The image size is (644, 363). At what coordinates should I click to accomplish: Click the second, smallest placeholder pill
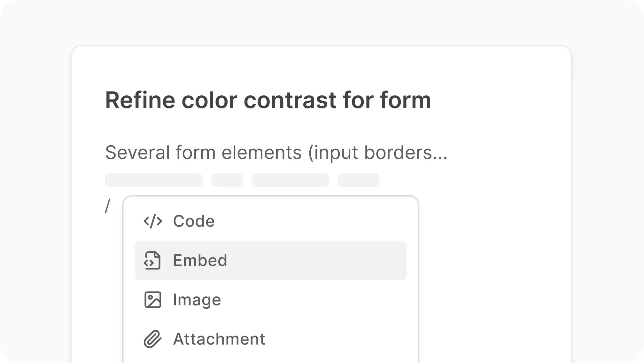[x=227, y=180]
